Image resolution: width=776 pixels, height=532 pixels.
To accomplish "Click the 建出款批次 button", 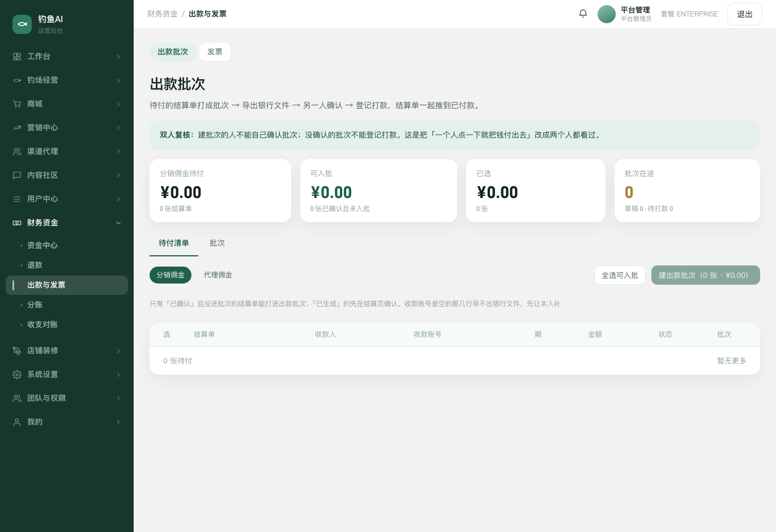I will point(706,275).
